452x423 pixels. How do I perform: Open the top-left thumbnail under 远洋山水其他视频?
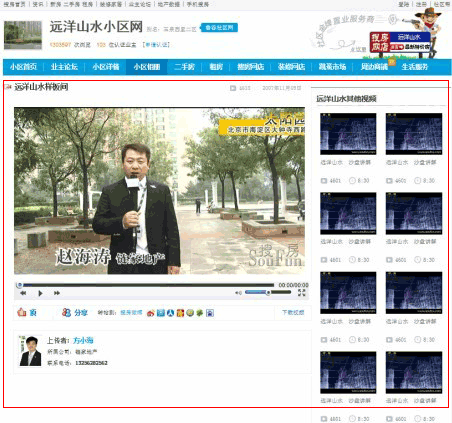pos(348,134)
